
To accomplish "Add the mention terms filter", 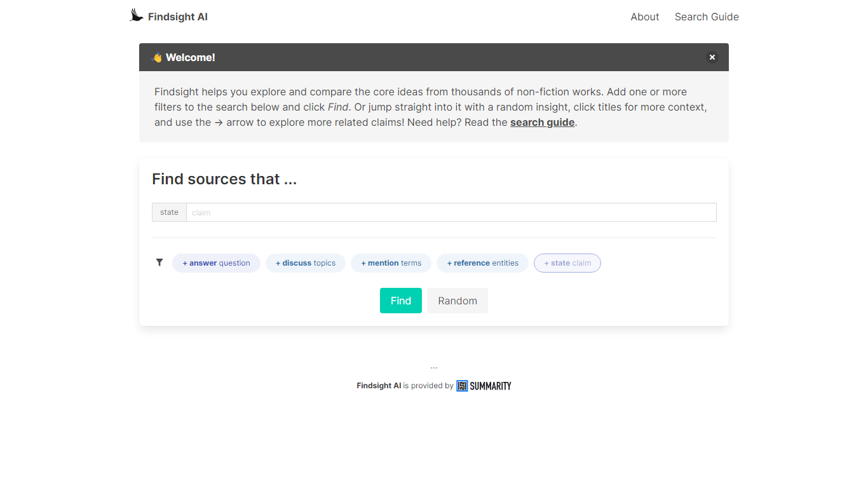I will coord(391,263).
